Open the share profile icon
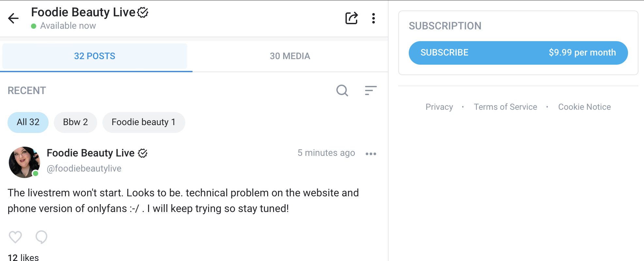The image size is (644, 261). (351, 18)
